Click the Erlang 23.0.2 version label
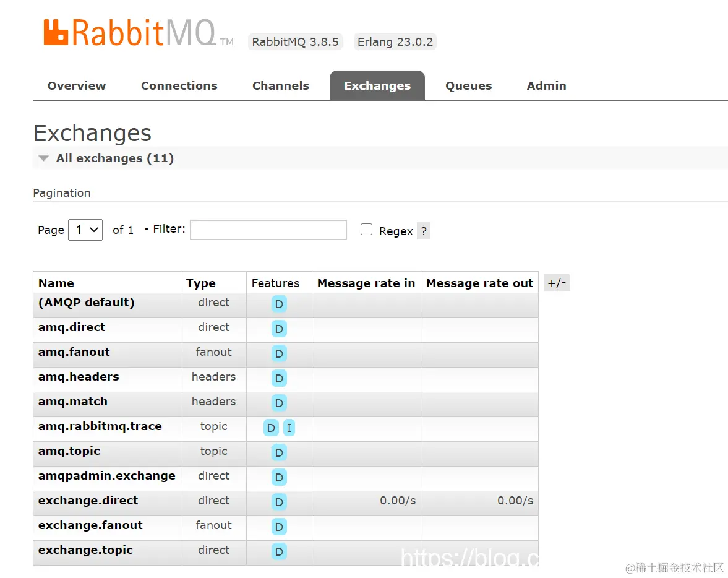The image size is (728, 578). point(395,42)
